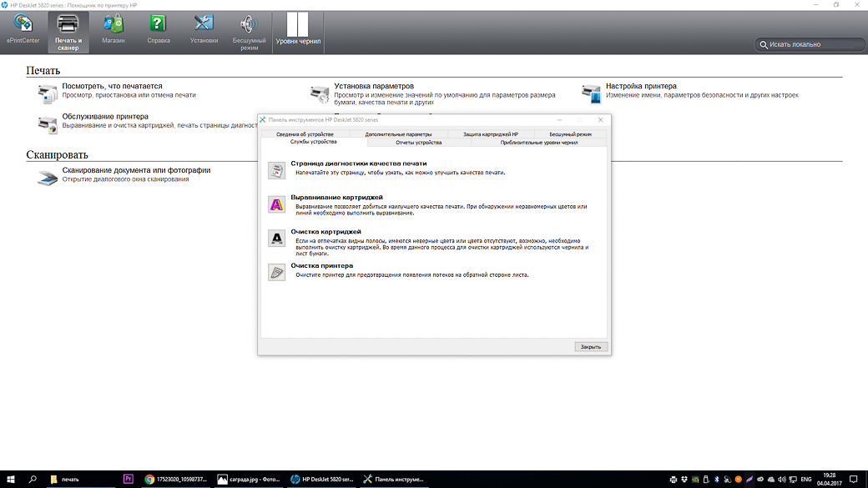Open the Защита картриджей HP tab
This screenshot has height=488, width=868.
(491, 134)
